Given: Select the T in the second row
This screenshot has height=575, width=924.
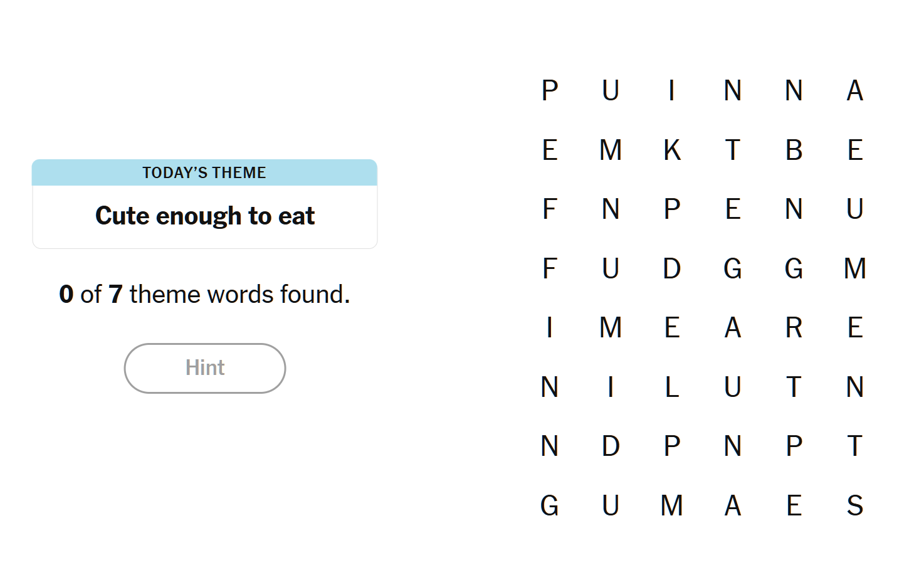Looking at the screenshot, I should pyautogui.click(x=732, y=150).
